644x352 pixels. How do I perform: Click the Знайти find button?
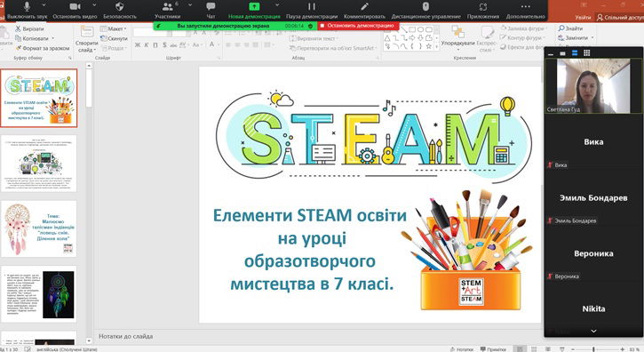tap(570, 28)
